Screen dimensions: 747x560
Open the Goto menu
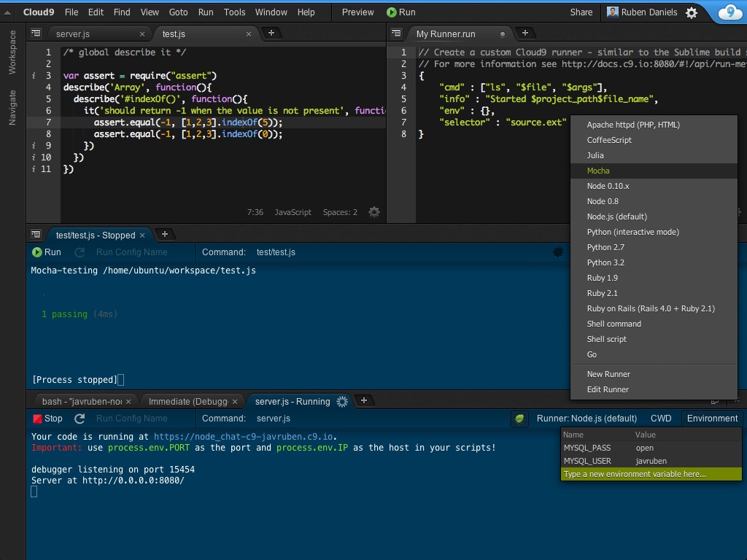(178, 12)
